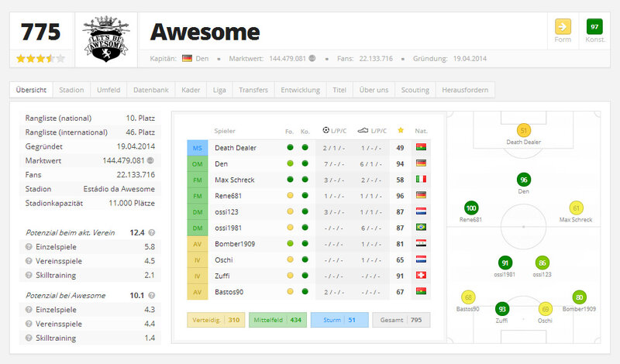Click the OM position badge for Den

pos(198,164)
